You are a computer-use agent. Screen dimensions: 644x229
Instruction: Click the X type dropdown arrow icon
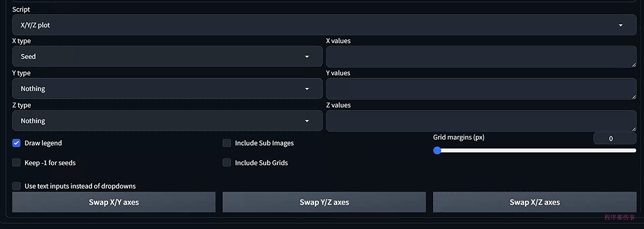point(307,57)
